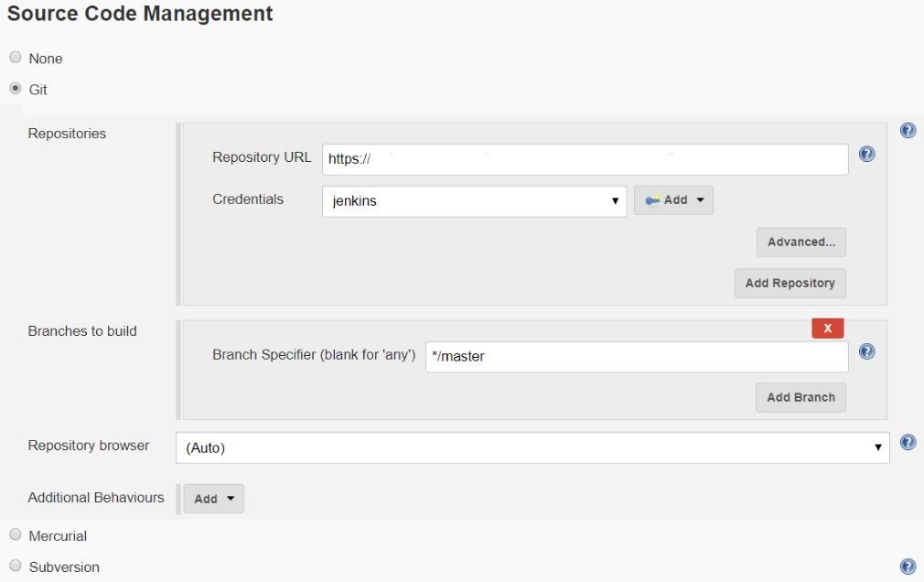Open the Credentials dropdown showing jenkins
The height and width of the screenshot is (582, 924).
pos(473,199)
